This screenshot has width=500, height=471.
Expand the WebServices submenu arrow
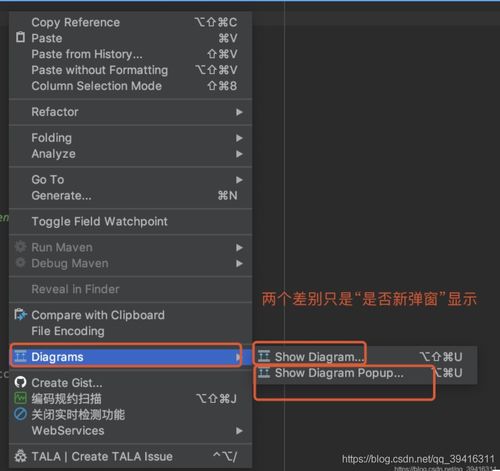pyautogui.click(x=239, y=431)
